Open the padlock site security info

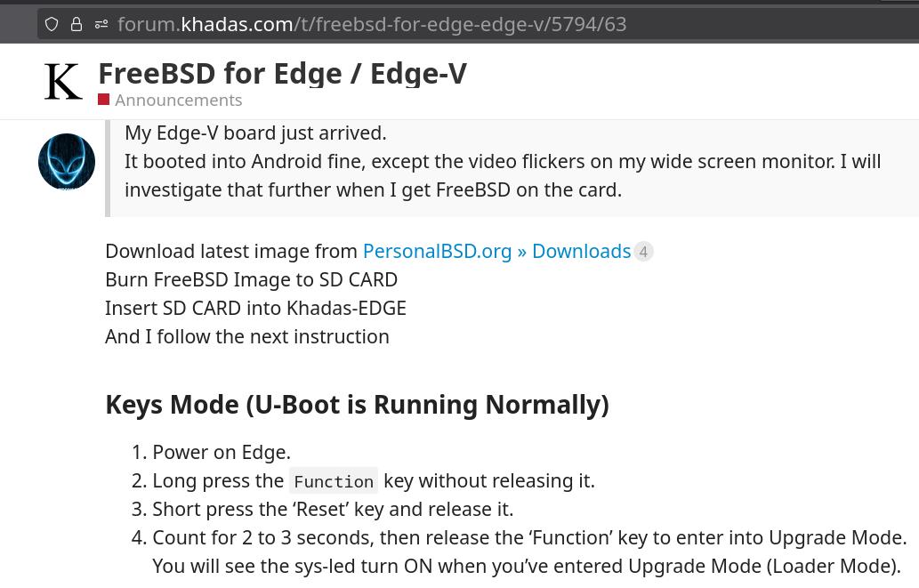click(x=77, y=24)
